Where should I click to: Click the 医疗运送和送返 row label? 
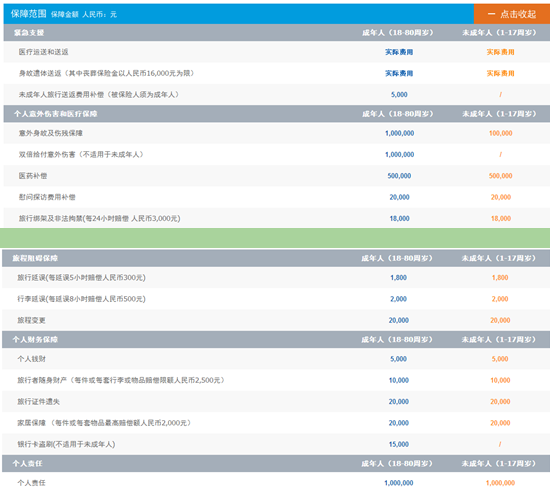pos(43,52)
